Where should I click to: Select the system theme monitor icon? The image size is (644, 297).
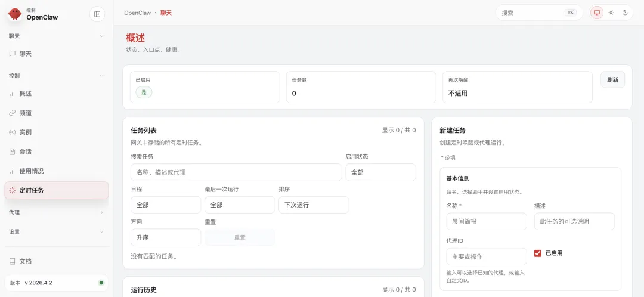point(597,13)
